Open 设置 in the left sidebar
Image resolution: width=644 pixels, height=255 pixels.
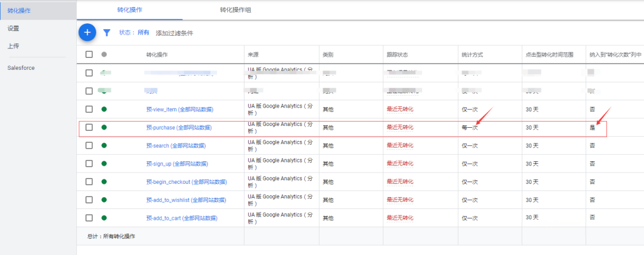[14, 29]
